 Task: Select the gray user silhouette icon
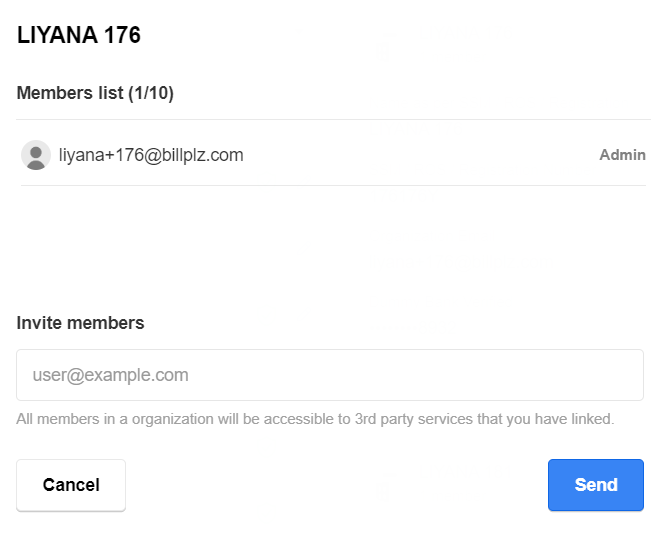click(x=36, y=155)
